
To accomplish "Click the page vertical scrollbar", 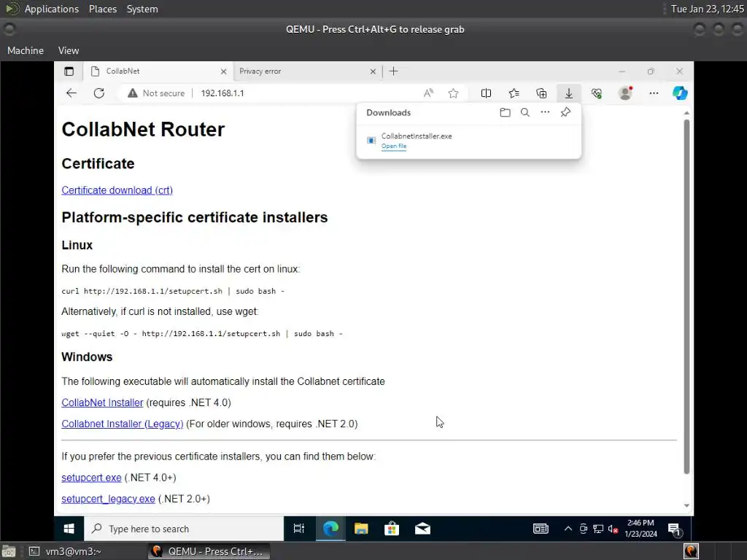I will [x=686, y=296].
